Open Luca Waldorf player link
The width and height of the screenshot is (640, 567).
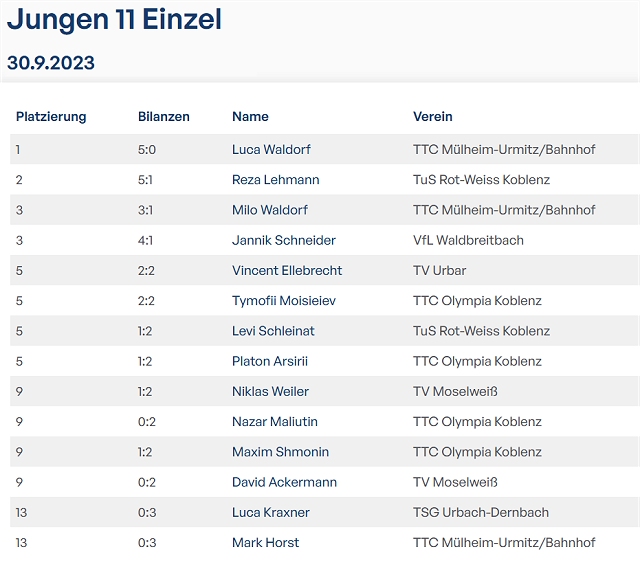tap(271, 150)
